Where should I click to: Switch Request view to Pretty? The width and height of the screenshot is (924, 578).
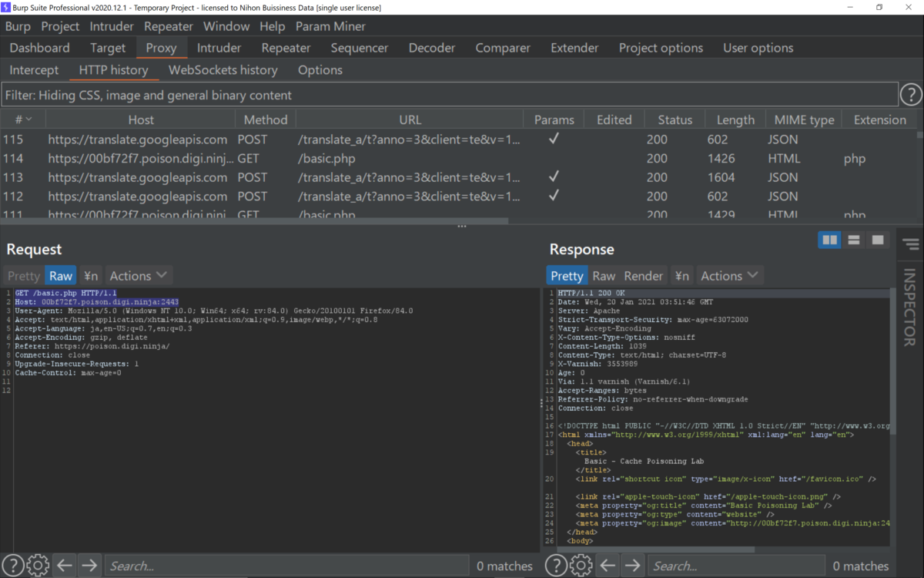(x=23, y=276)
